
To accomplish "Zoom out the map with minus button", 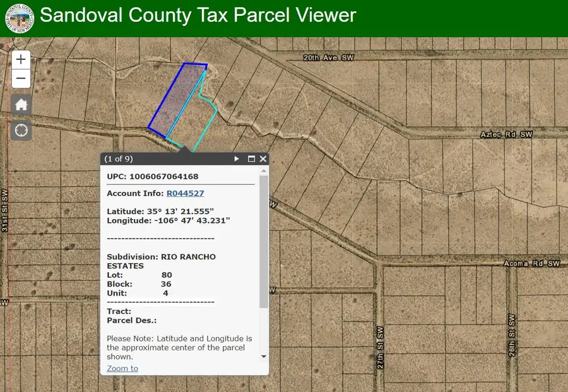I will pyautogui.click(x=21, y=78).
